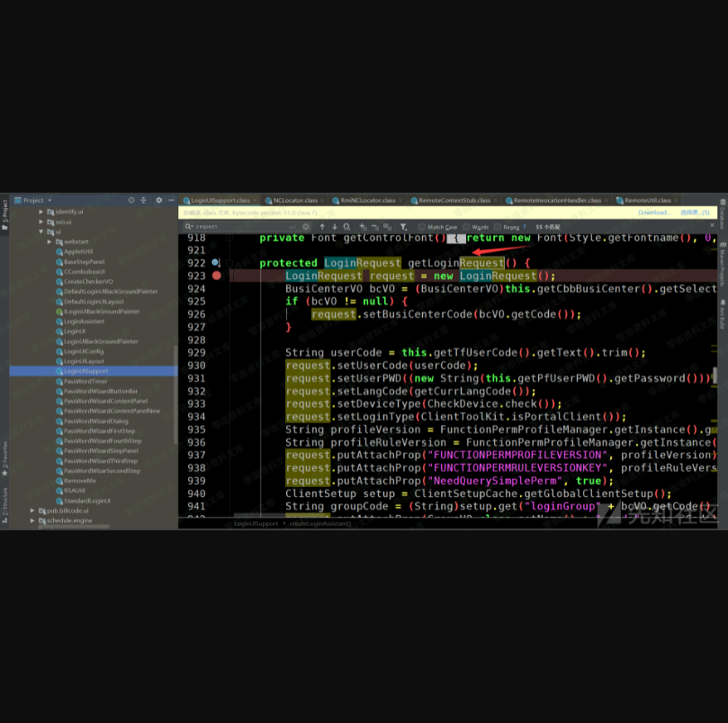Click the breakpoint on line 923
Viewport: 728px width, 723px height.
coord(216,276)
